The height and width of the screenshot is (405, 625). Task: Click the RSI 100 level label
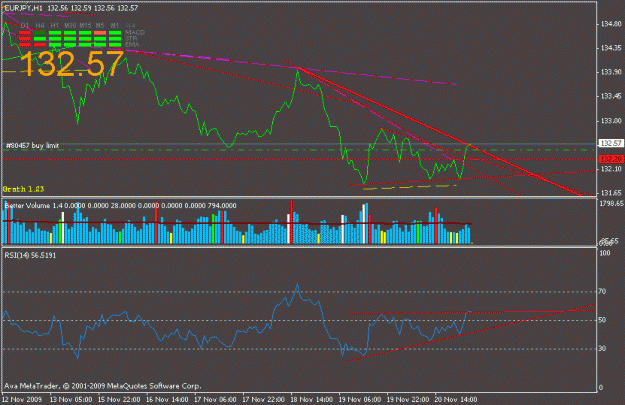[x=605, y=253]
